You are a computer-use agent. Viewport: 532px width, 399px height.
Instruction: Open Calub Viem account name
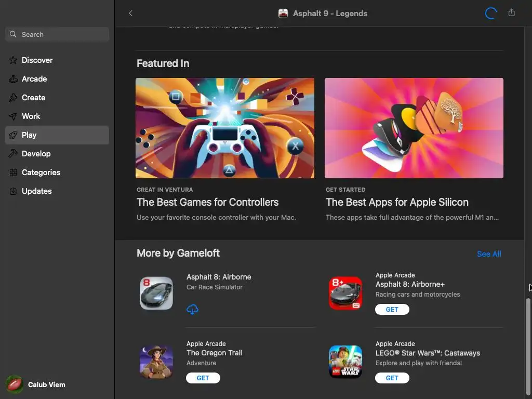point(46,384)
